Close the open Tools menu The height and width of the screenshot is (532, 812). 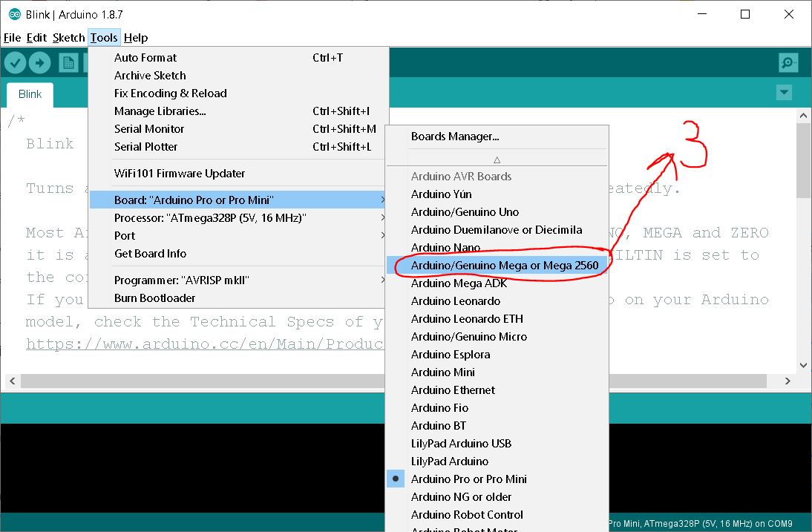104,38
